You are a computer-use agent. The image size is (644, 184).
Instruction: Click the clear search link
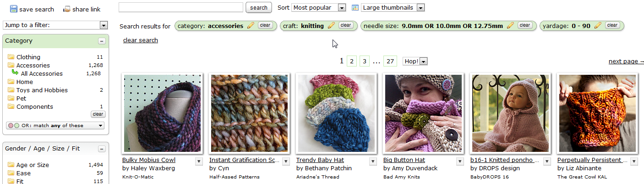pyautogui.click(x=141, y=40)
